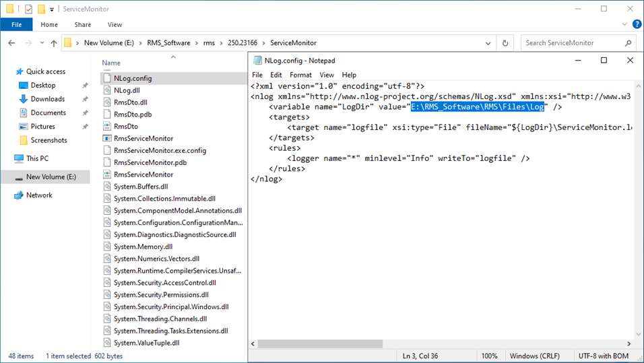Select RmsDto.dll file icon
Image resolution: width=644 pixels, height=363 pixels.
click(x=107, y=102)
